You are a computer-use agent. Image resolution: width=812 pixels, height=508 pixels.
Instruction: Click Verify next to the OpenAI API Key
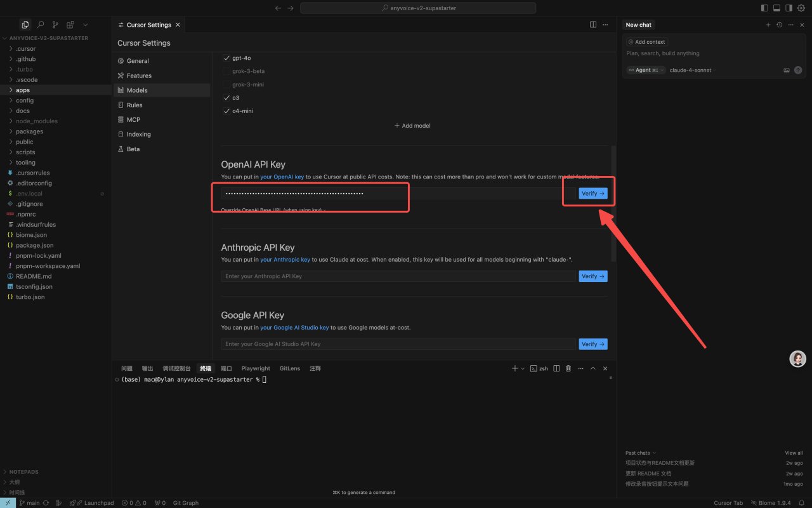(593, 194)
